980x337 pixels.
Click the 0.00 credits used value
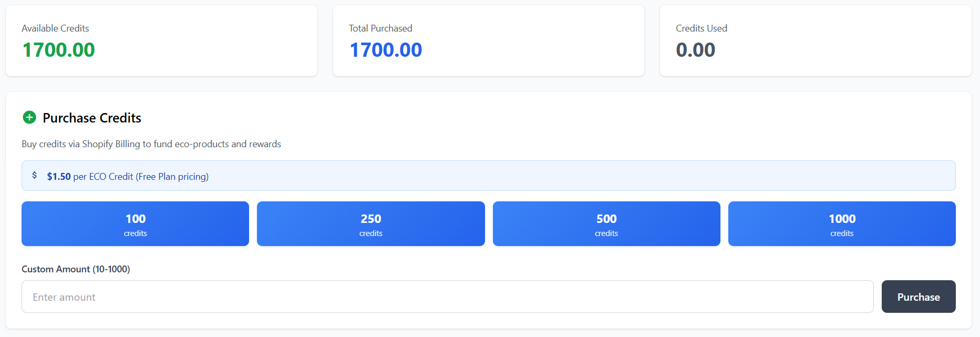(x=696, y=49)
